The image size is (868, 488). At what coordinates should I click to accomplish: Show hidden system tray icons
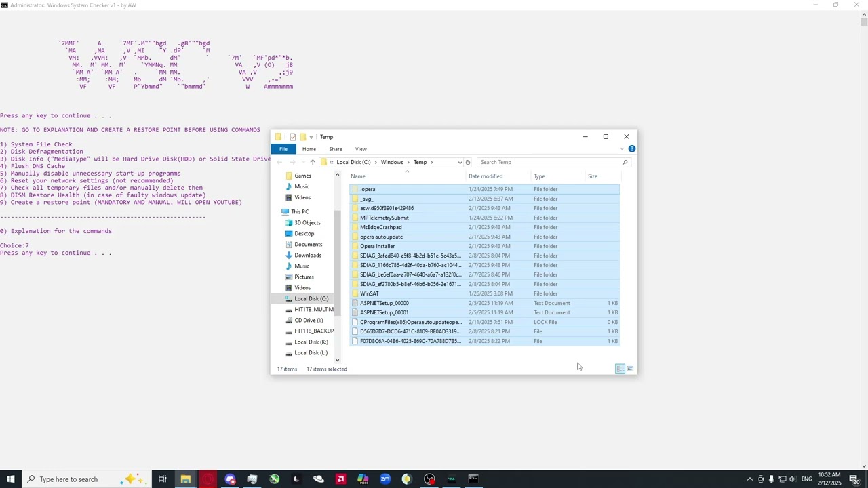click(x=749, y=479)
